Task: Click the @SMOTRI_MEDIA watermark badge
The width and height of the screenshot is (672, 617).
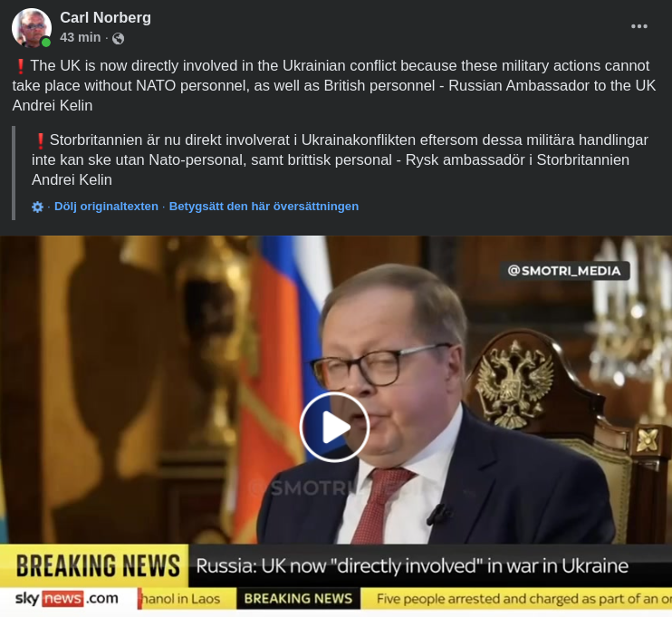Action: point(564,271)
